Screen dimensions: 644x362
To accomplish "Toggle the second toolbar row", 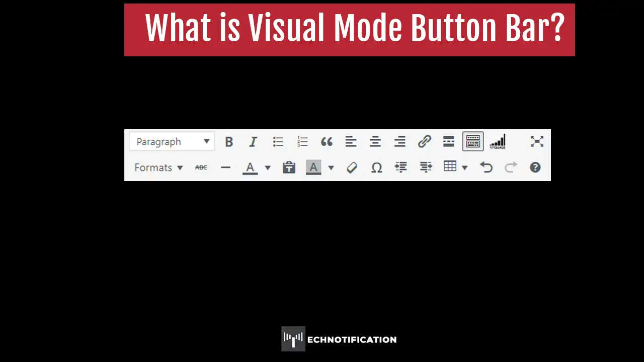I will 472,141.
